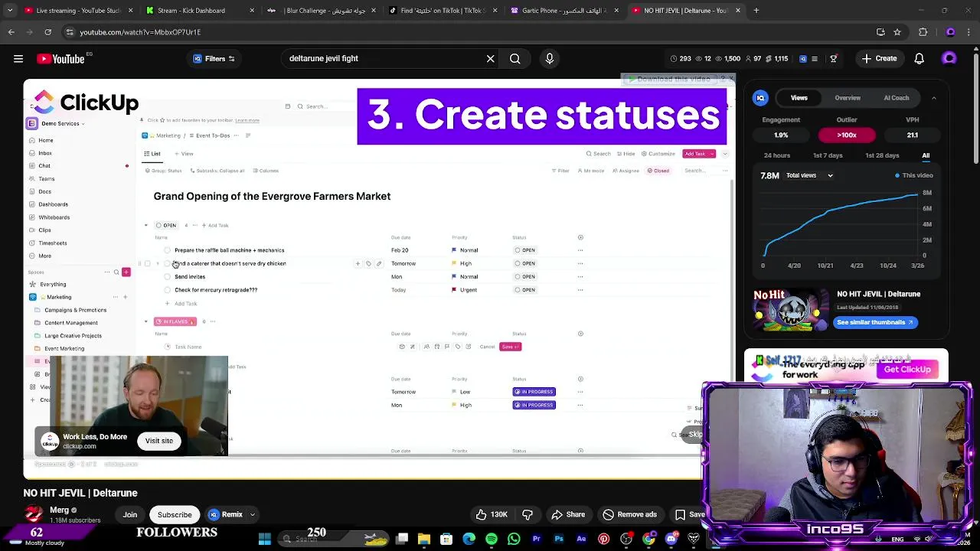Click the Remove ads button
This screenshot has height=551, width=980.
click(629, 514)
